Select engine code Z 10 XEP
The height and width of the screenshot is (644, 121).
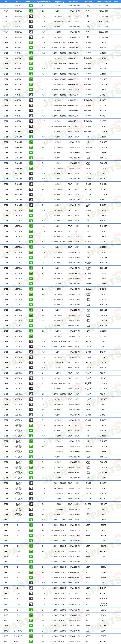coord(104,48)
